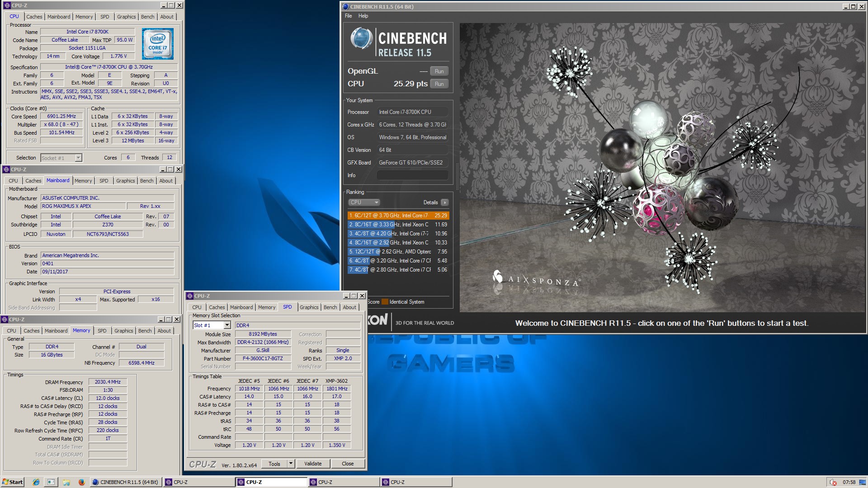Click motherboard model ROG MAXIMUS X APEX
This screenshot has height=488, width=868.
point(83,206)
